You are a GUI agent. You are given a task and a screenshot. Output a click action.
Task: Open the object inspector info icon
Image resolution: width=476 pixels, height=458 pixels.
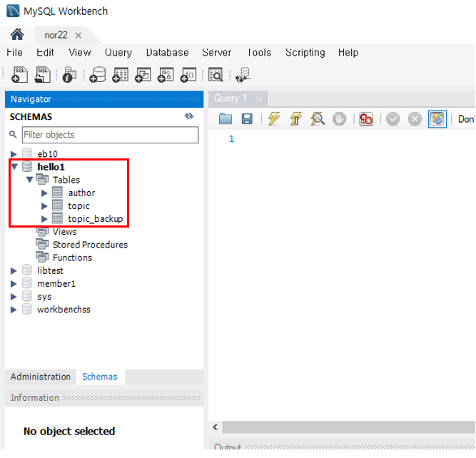pyautogui.click(x=69, y=75)
